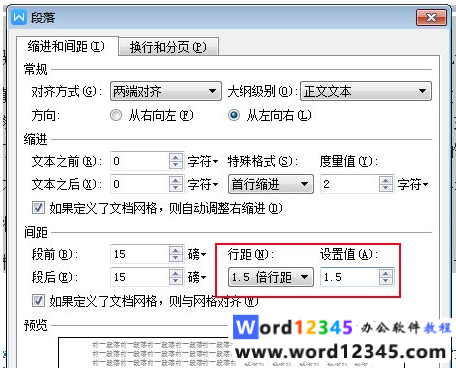Increase the 段后 spacing value

tap(176, 273)
